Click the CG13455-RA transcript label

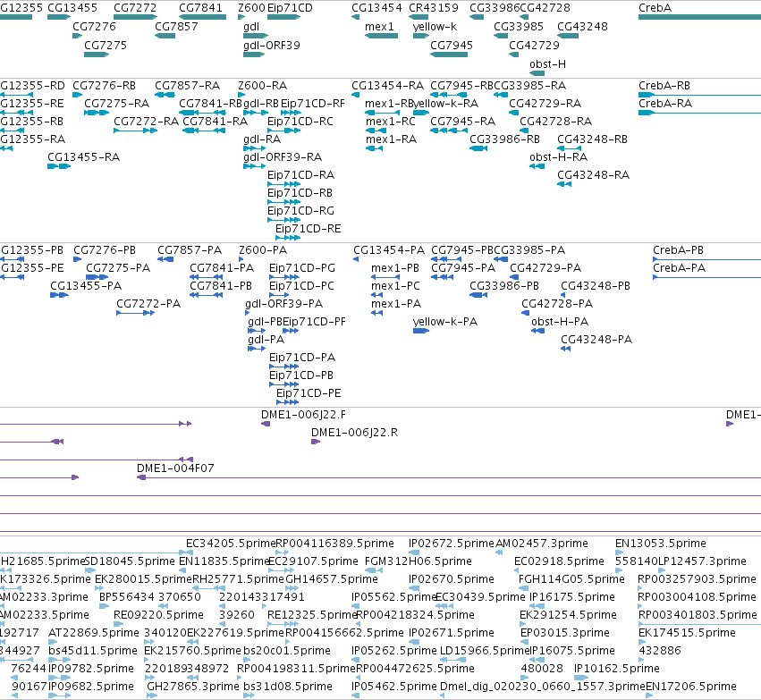click(x=83, y=157)
